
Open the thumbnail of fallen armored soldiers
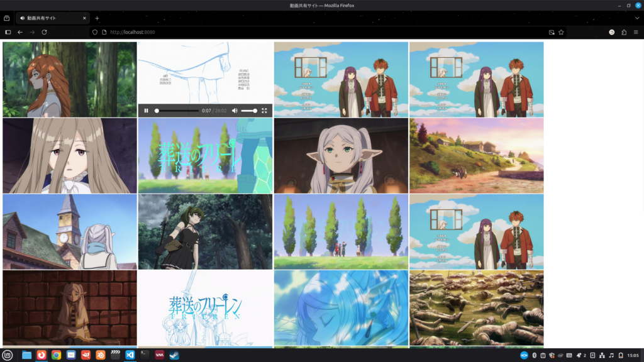[476, 308]
